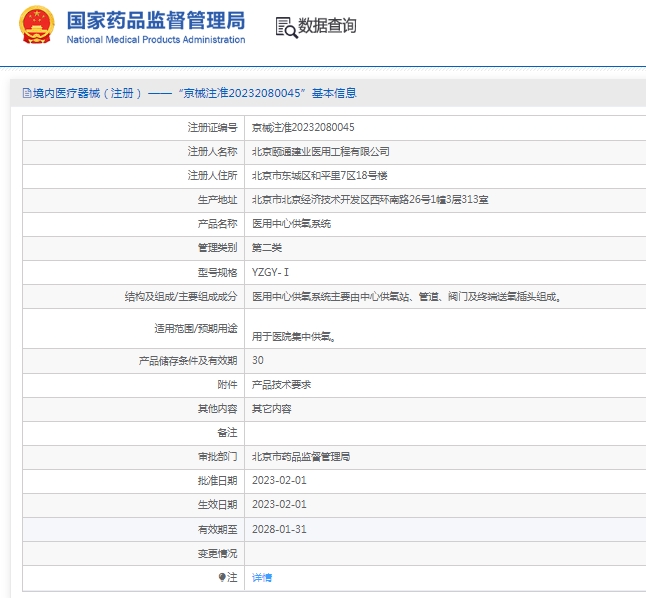Select the model value YZGY-Ⅰ
Viewport: 646px width, 598px height.
270,272
